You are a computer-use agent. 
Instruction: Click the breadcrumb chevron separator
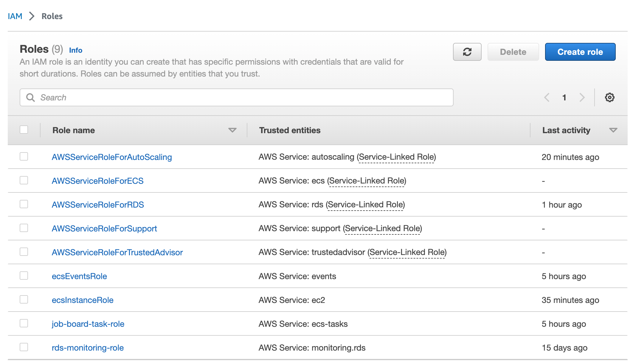[32, 16]
